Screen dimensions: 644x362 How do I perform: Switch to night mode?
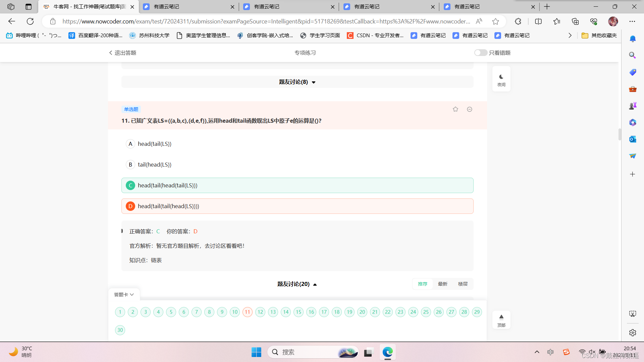501,79
